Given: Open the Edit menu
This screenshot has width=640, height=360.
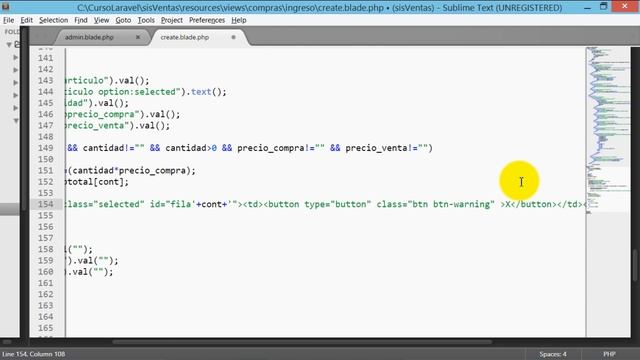Looking at the screenshot, I should tap(27, 20).
